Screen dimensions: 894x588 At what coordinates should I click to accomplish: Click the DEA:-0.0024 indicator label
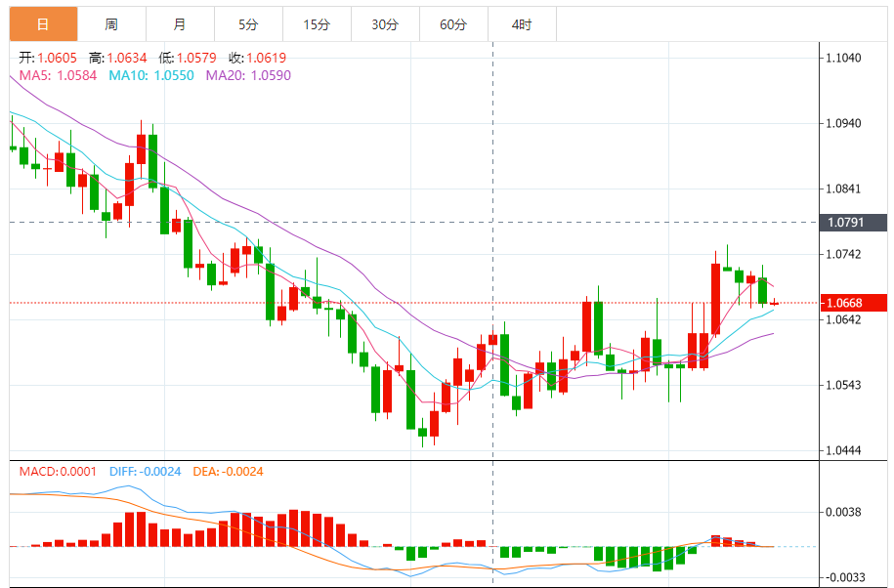pyautogui.click(x=228, y=471)
